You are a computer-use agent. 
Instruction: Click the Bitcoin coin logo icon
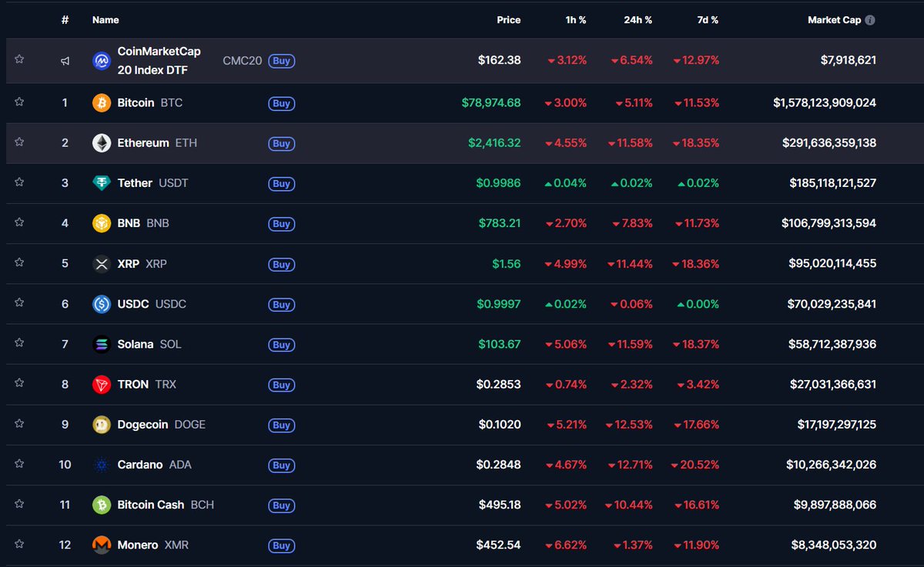[102, 102]
